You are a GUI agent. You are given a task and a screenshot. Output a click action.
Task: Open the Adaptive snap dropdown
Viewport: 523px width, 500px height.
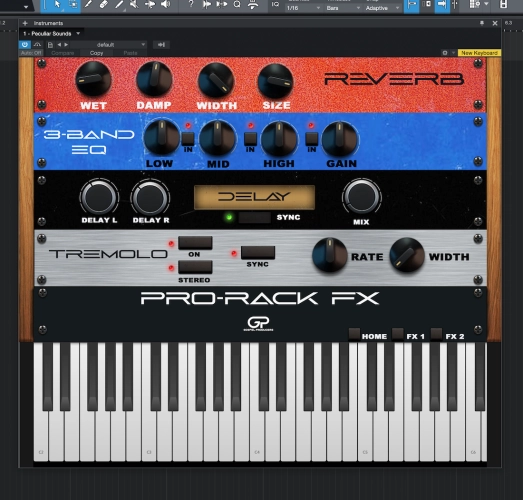382,8
